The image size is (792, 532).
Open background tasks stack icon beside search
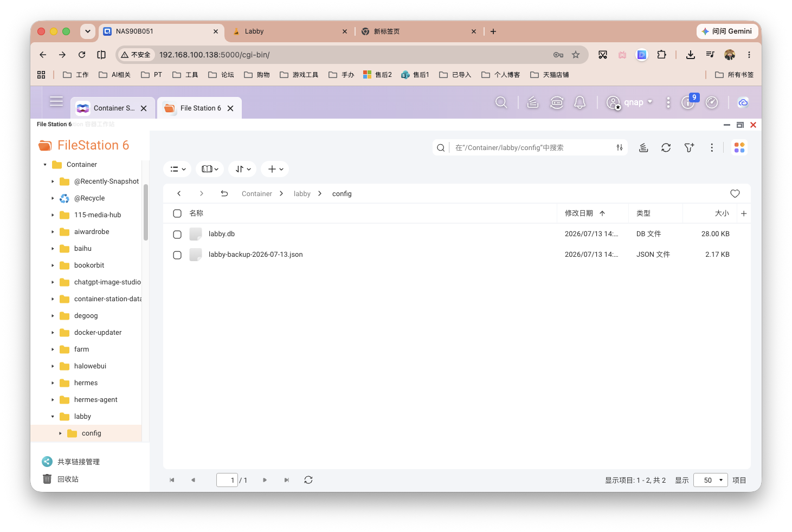(643, 147)
